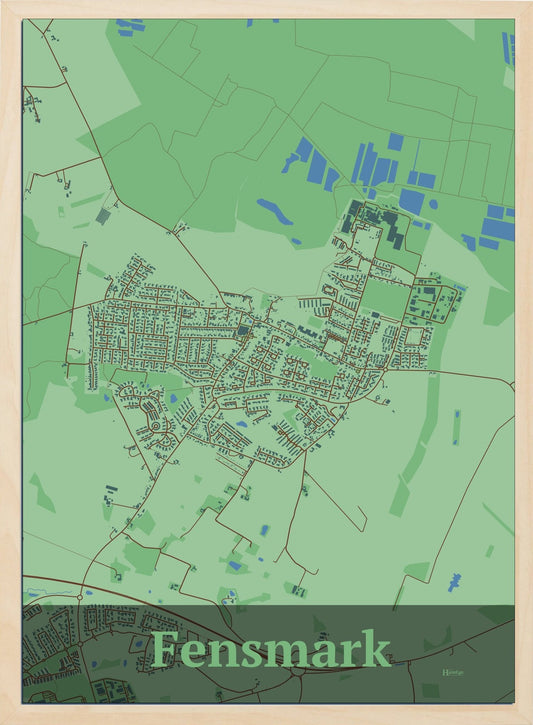Viewport: 533px width, 725px height.
Task: Click the roundabout at the town's eastern edge
Action: 385,369
